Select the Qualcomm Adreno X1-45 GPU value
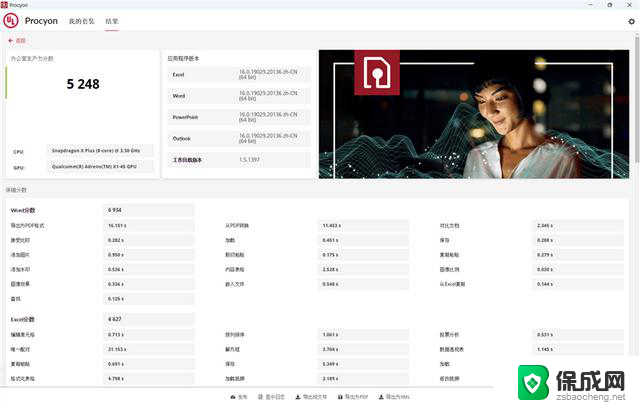640x406 pixels. coord(100,166)
